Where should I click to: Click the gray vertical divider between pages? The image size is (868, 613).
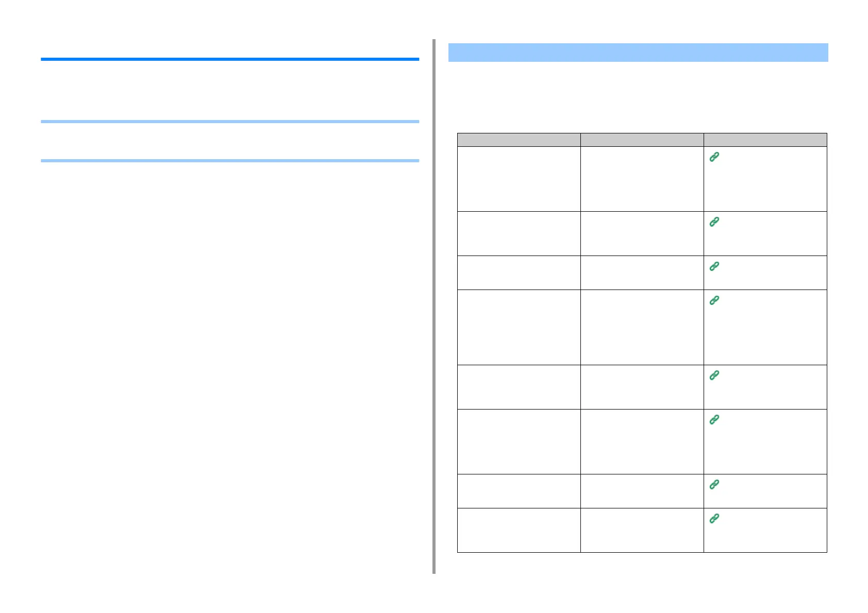click(x=434, y=306)
